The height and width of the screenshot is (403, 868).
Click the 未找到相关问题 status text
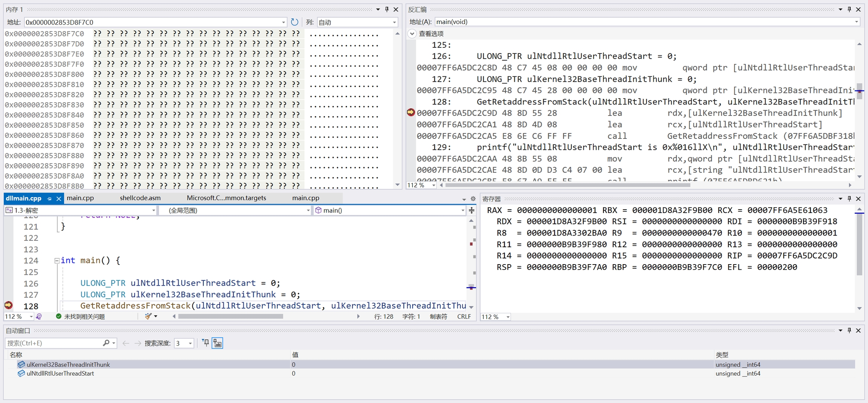click(84, 316)
